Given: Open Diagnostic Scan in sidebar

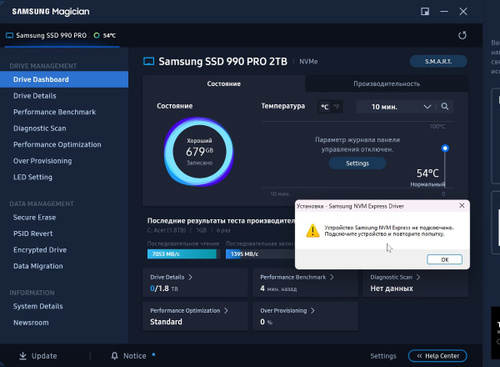Looking at the screenshot, I should (x=40, y=128).
